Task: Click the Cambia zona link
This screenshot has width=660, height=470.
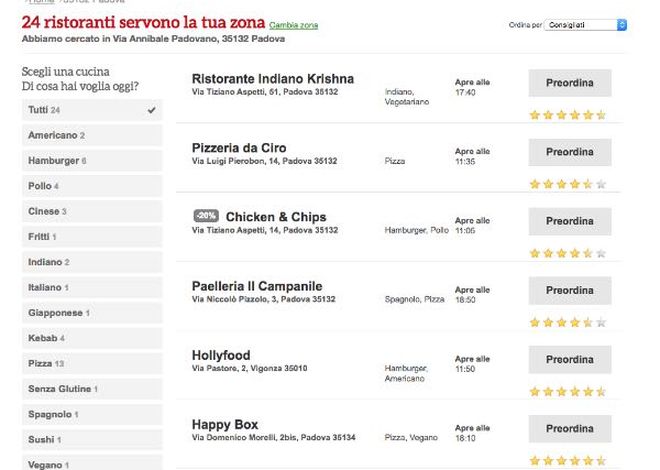Action: pyautogui.click(x=293, y=25)
